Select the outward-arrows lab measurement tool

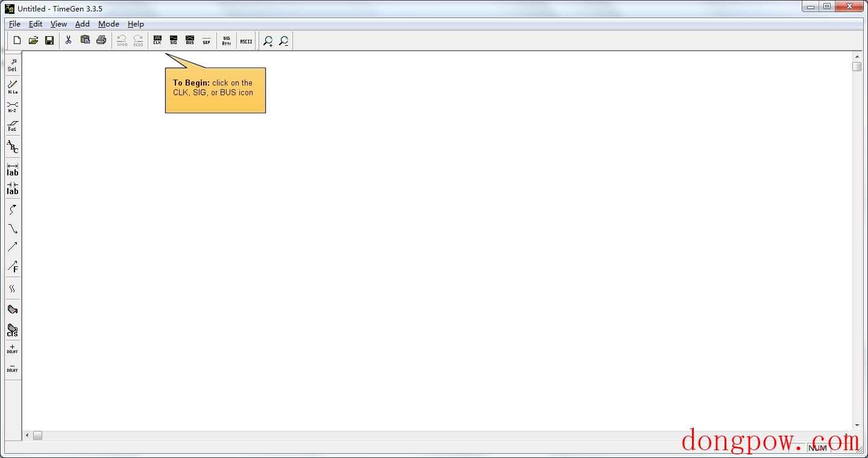(12, 169)
